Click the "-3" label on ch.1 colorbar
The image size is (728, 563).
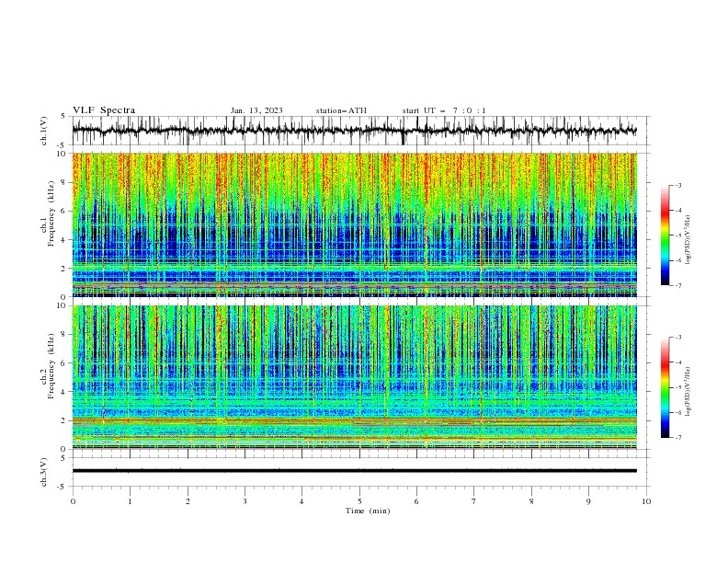tap(677, 185)
